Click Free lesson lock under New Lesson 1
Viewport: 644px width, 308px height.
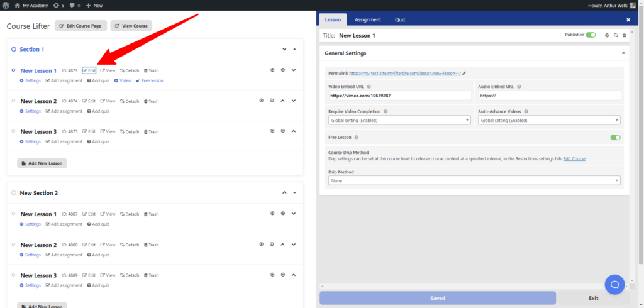point(150,80)
